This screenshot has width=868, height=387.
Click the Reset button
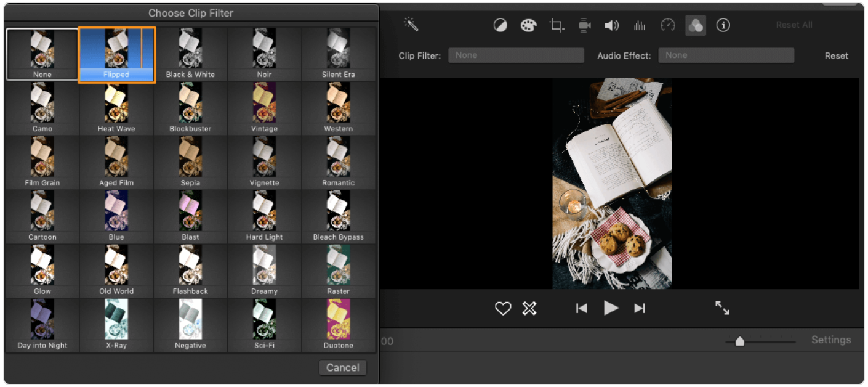pyautogui.click(x=836, y=55)
